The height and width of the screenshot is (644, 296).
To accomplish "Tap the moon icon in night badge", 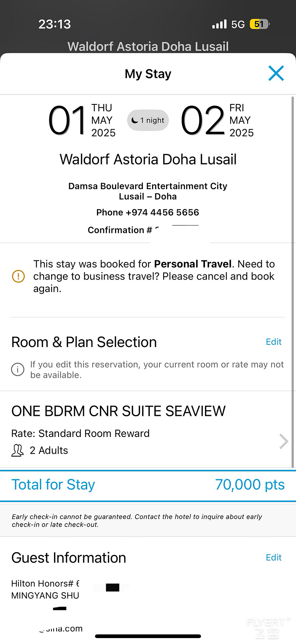I will (135, 120).
